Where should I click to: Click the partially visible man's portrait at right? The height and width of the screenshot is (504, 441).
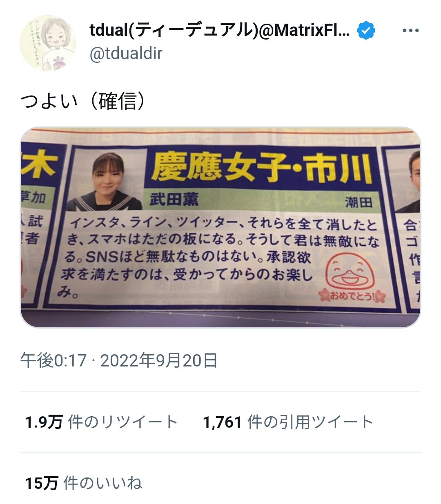tap(410, 181)
